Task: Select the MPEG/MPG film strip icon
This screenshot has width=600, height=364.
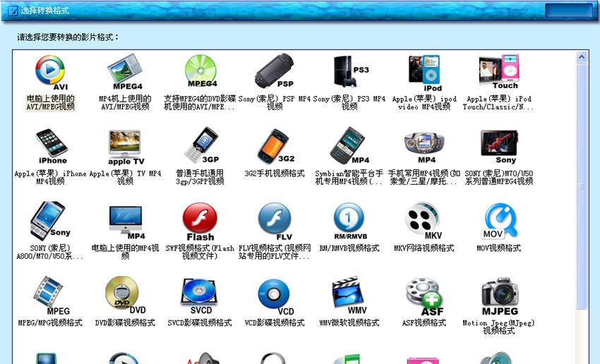Action: (x=51, y=296)
